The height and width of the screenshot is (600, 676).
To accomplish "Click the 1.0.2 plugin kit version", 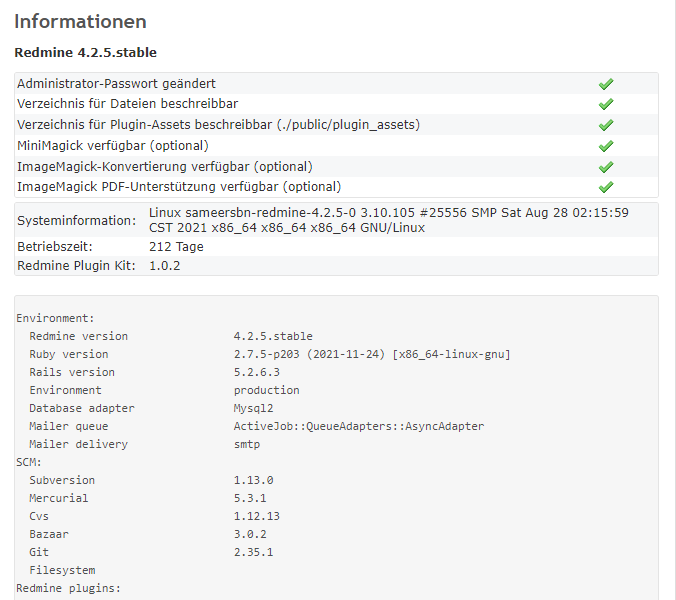I will [x=164, y=266].
